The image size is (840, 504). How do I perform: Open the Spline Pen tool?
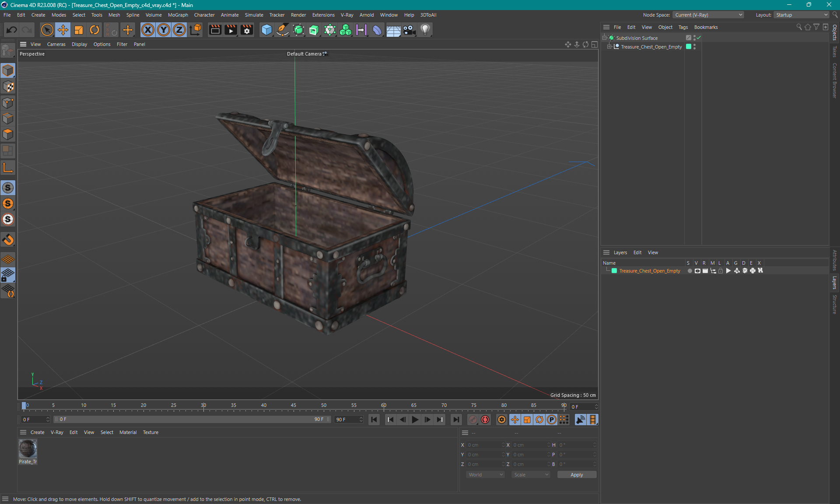283,30
